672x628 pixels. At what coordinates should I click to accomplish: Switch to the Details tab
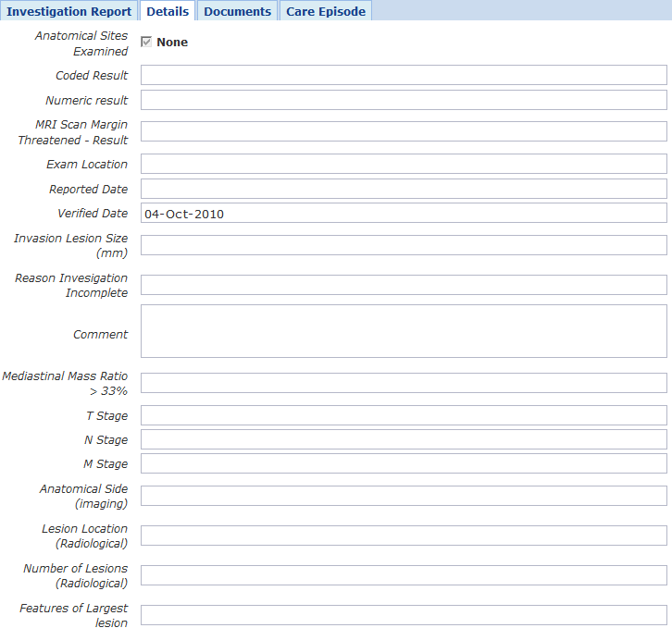[x=168, y=11]
